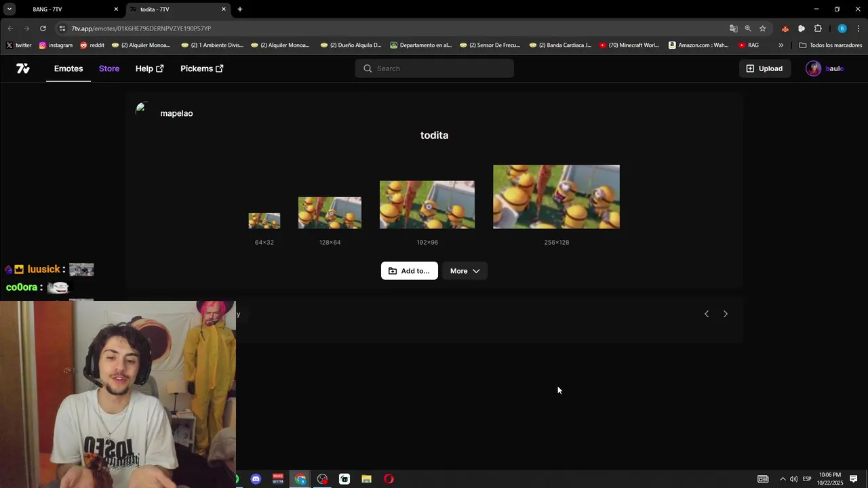The height and width of the screenshot is (488, 868).
Task: Expand the bookmarks overflow chevron
Action: click(x=781, y=45)
